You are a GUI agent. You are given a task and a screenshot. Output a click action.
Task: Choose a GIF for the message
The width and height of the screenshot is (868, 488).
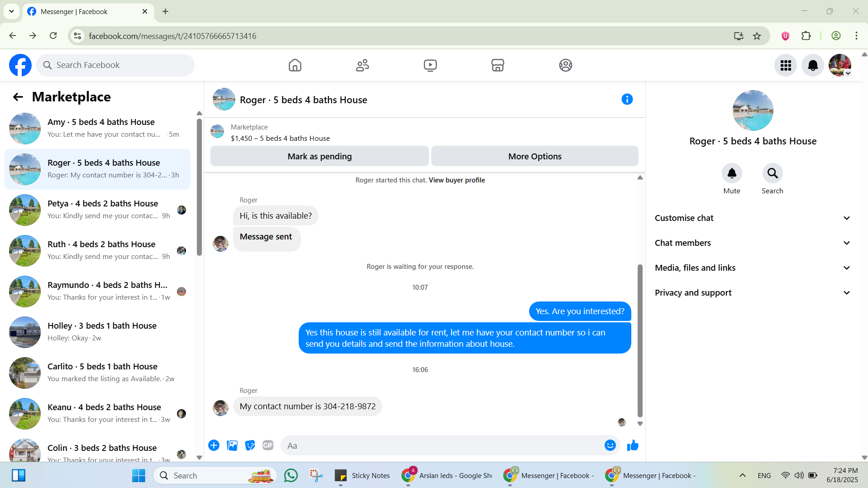point(268,445)
